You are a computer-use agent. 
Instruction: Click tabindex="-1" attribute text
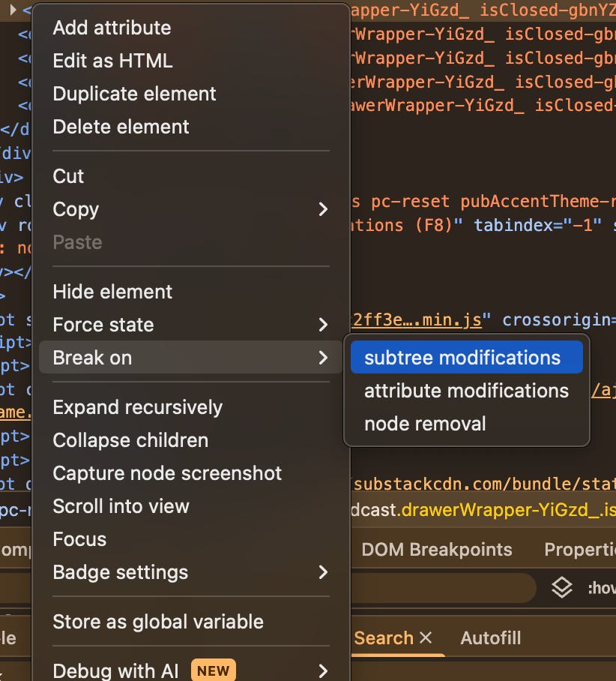pyautogui.click(x=538, y=225)
